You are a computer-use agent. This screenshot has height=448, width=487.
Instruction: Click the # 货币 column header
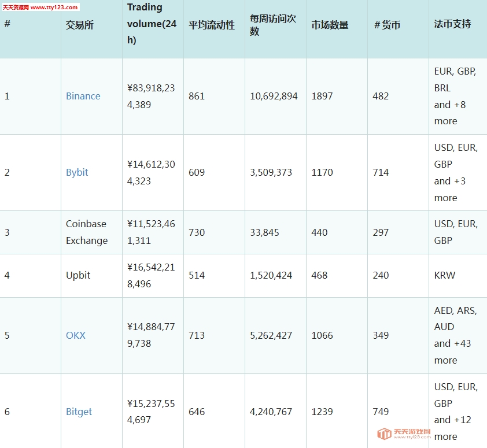pyautogui.click(x=387, y=25)
